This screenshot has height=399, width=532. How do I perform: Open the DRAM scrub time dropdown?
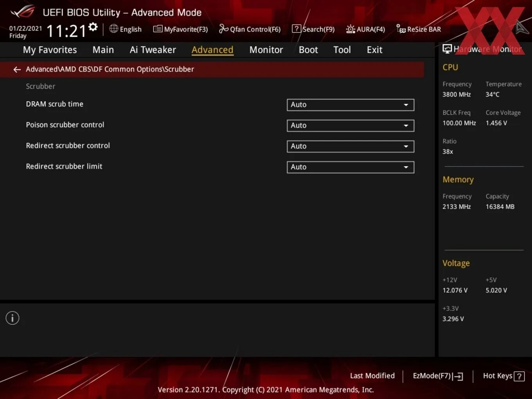pyautogui.click(x=350, y=105)
